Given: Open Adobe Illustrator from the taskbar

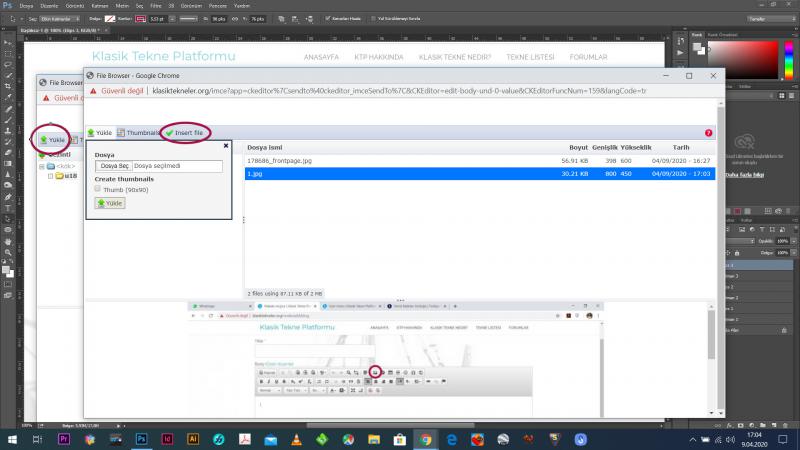Looking at the screenshot, I should (x=193, y=439).
